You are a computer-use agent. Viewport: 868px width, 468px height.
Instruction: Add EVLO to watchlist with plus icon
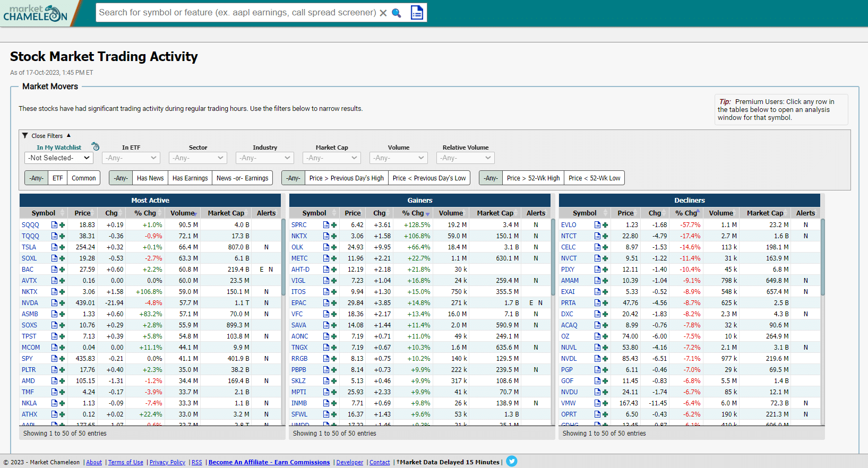coord(605,225)
